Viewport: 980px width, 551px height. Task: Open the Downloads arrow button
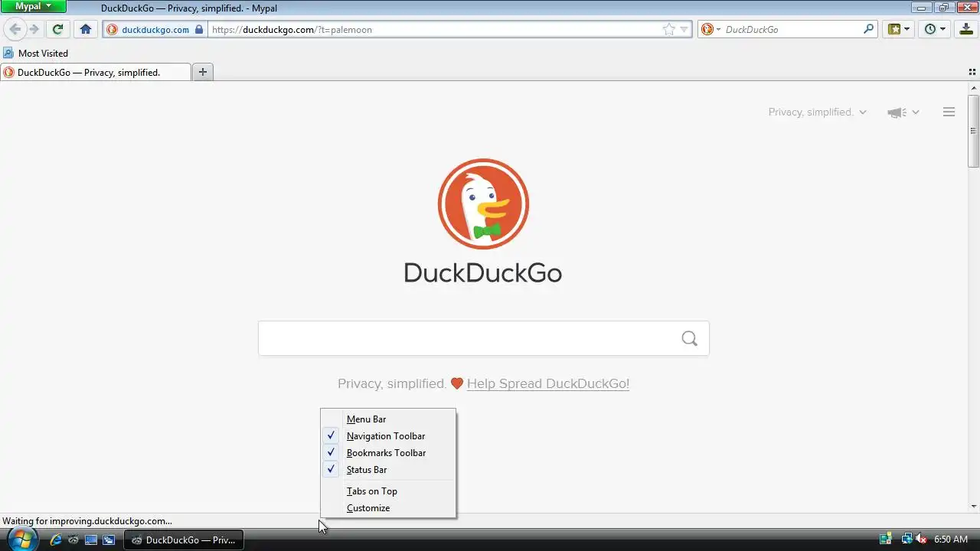tap(965, 29)
